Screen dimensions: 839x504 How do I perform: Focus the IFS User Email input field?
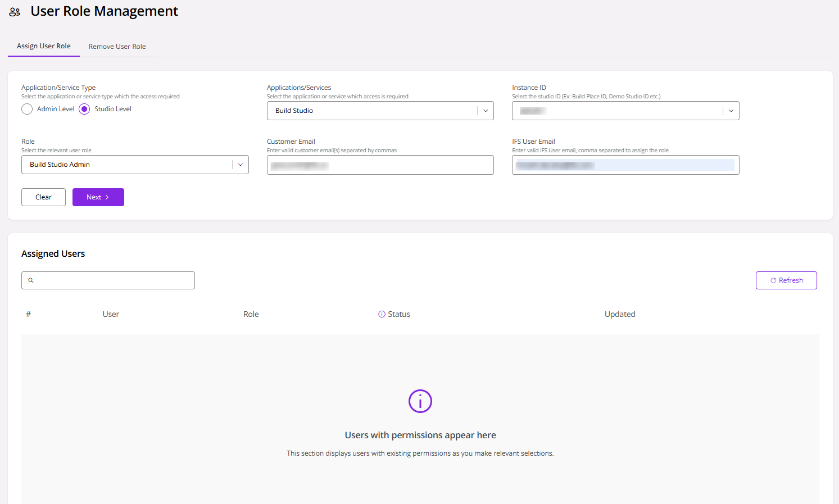click(625, 165)
